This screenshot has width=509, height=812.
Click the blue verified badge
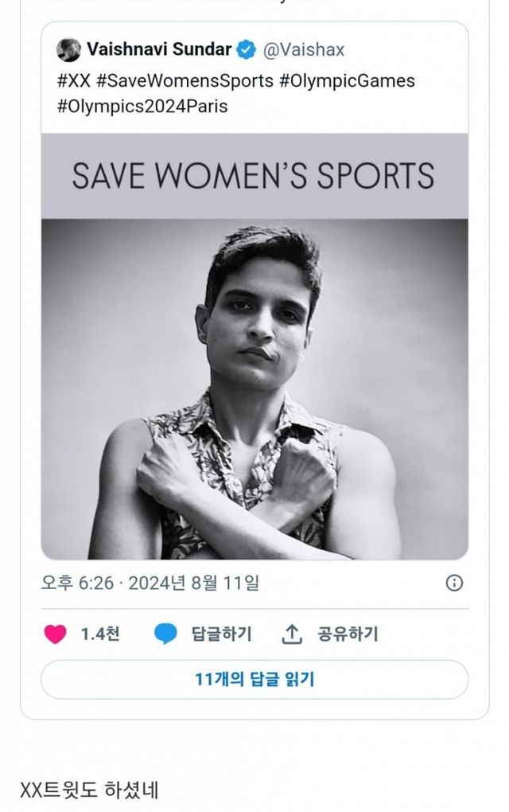247,49
